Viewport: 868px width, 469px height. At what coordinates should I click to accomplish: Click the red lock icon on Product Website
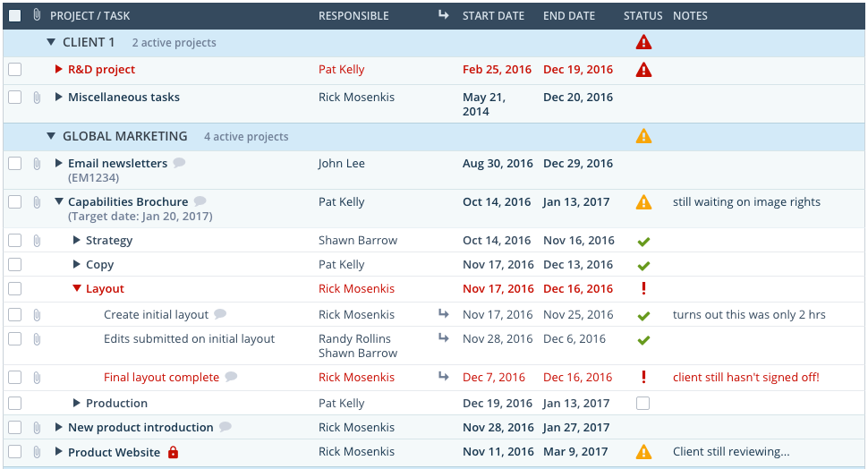[174, 452]
